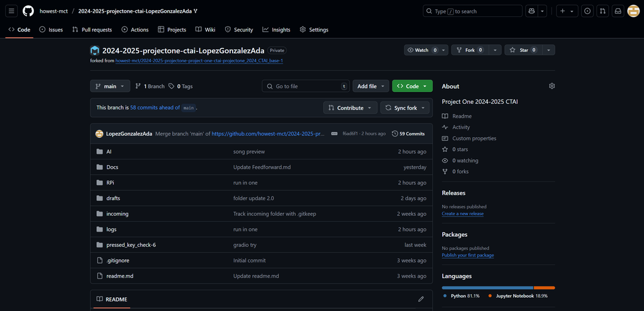The width and height of the screenshot is (644, 311).
Task: Open Copilot chat icon in header
Action: (531, 11)
